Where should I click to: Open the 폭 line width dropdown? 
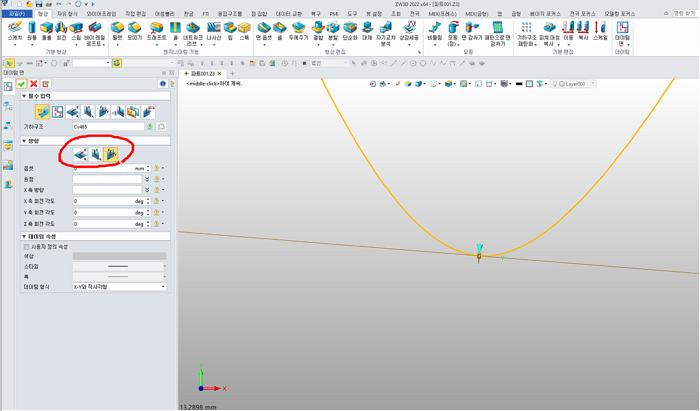click(119, 277)
